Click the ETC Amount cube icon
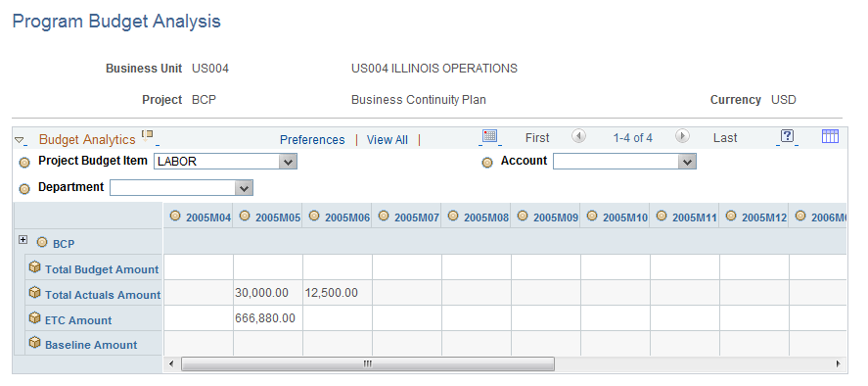This screenshot has width=868, height=386. 35,317
